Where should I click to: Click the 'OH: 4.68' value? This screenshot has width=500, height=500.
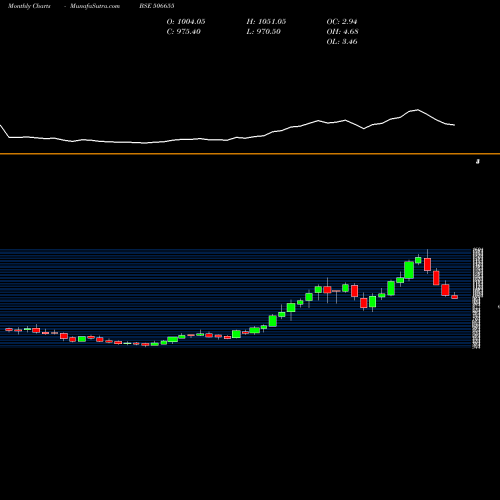point(342,32)
